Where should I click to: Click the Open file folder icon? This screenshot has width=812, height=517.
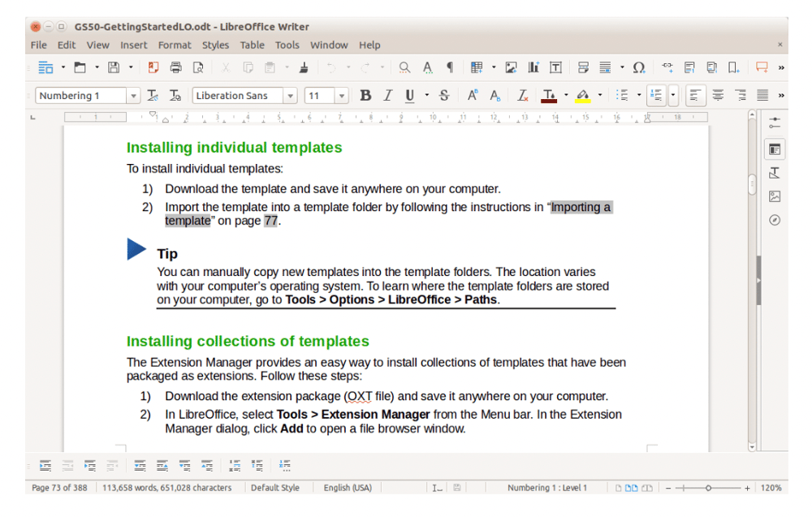pos(80,67)
